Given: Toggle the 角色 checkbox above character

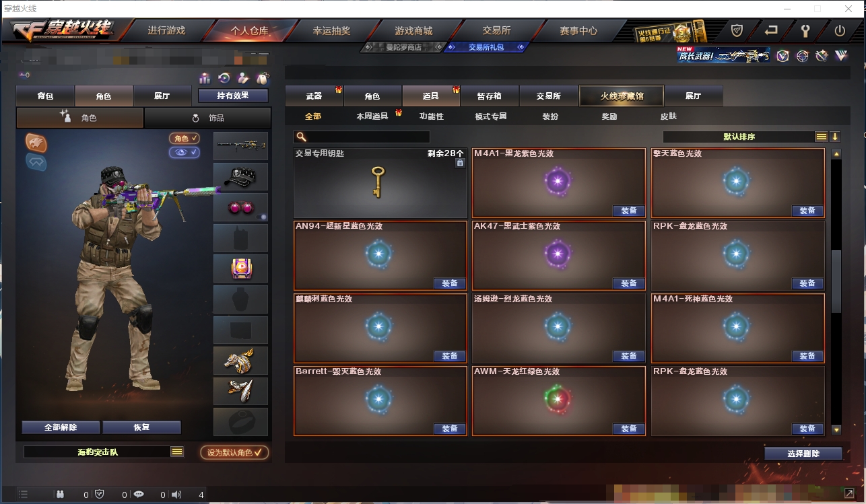Looking at the screenshot, I should coord(185,138).
